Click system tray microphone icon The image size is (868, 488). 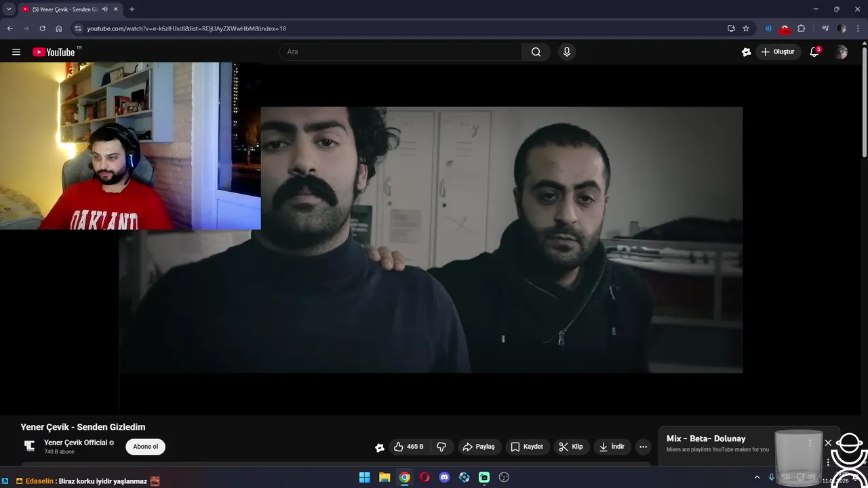[772, 477]
